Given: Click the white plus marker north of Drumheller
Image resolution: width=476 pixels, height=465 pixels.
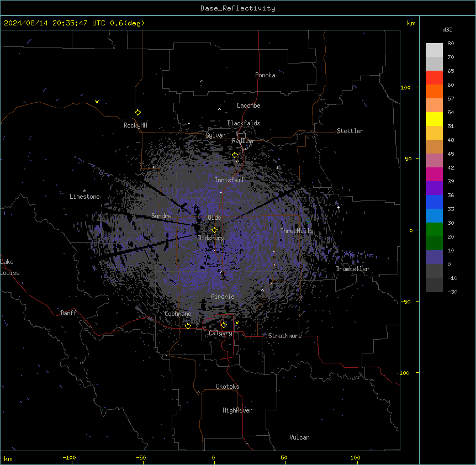Looking at the screenshot, I should 338,207.
